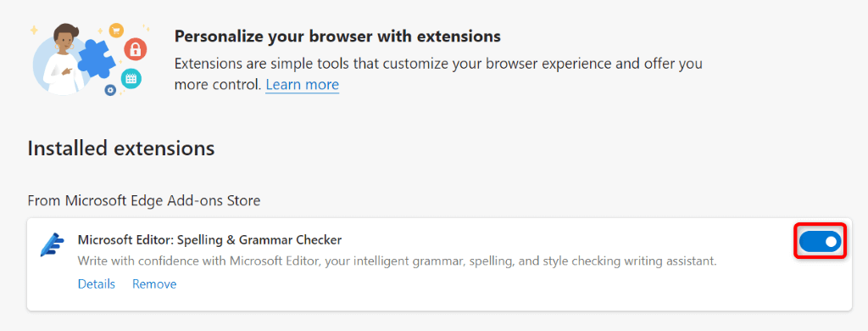Viewport: 868px width, 331px height.
Task: Disable the Microsoft Editor extension toggle
Action: point(821,242)
